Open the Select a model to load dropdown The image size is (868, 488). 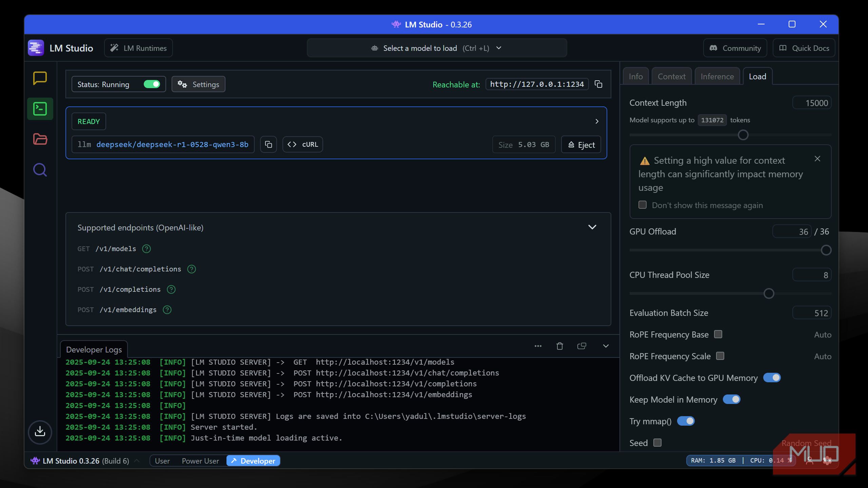tap(437, 48)
